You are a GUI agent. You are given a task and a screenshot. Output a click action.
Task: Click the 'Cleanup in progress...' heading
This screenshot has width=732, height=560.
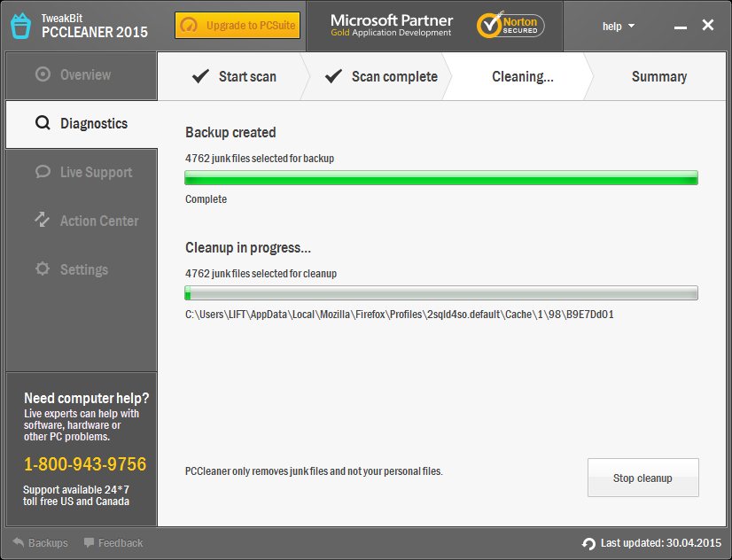[248, 247]
